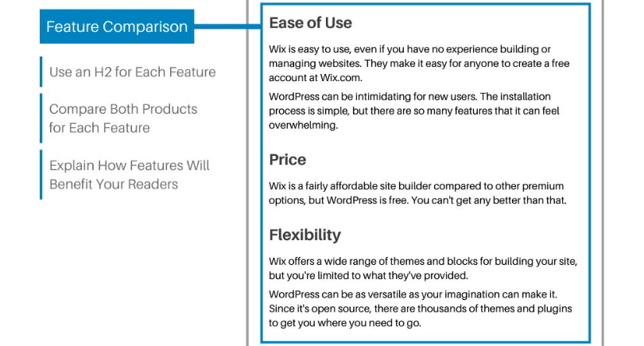The image size is (644, 346).
Task: Click paragraph 'Wix offers a wide range of themes'
Action: tap(423, 268)
